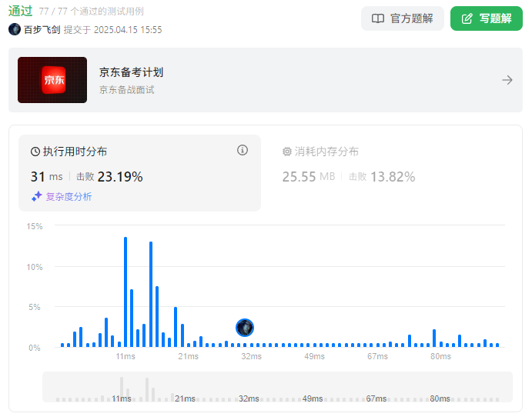Open the 百步飞剑 username link

(x=42, y=29)
